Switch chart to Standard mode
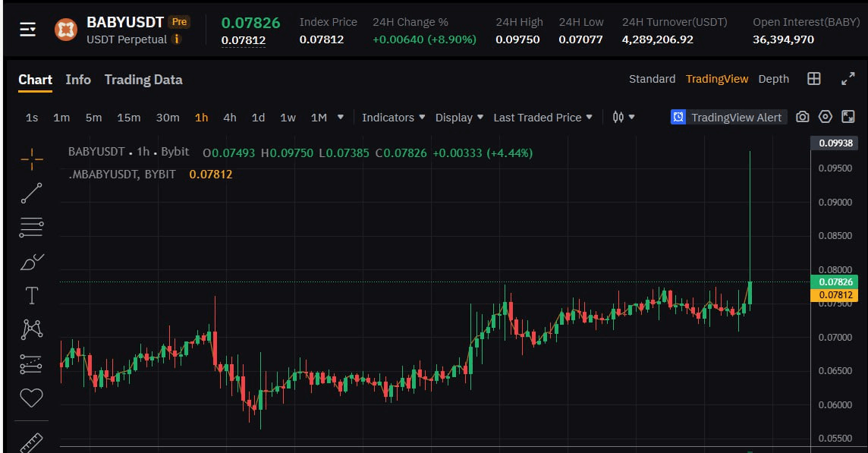Screen dimensions: 868x453 coord(652,78)
